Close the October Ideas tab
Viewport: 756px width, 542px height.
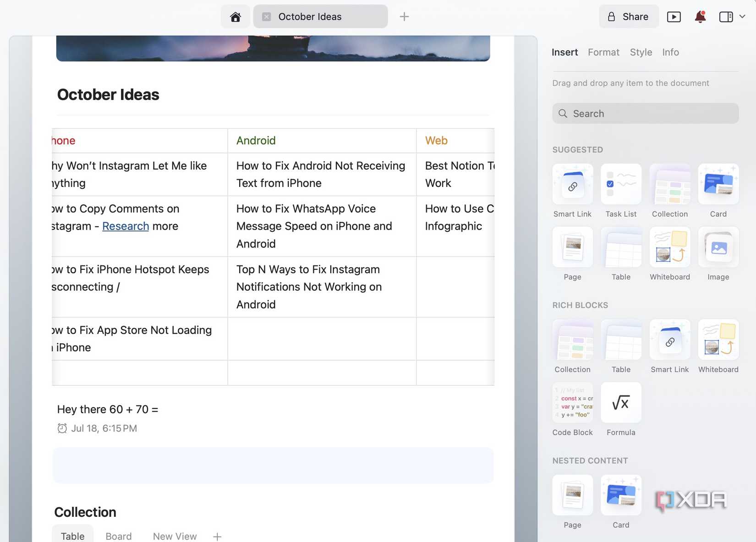pyautogui.click(x=266, y=17)
